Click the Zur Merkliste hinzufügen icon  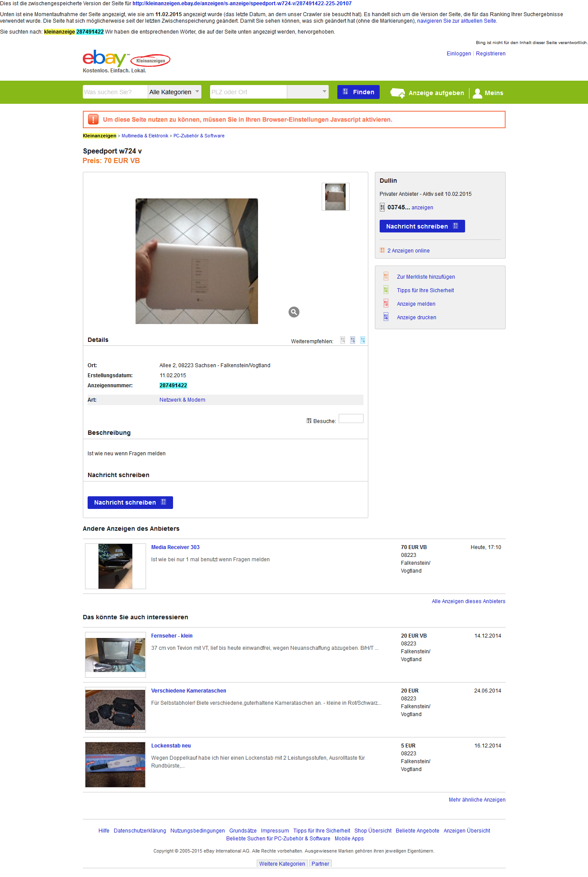tap(386, 276)
